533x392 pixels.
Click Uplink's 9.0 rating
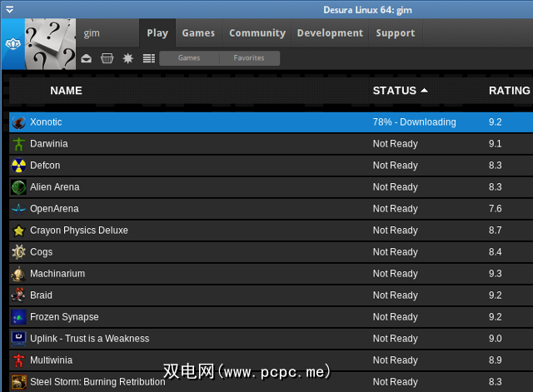496,339
